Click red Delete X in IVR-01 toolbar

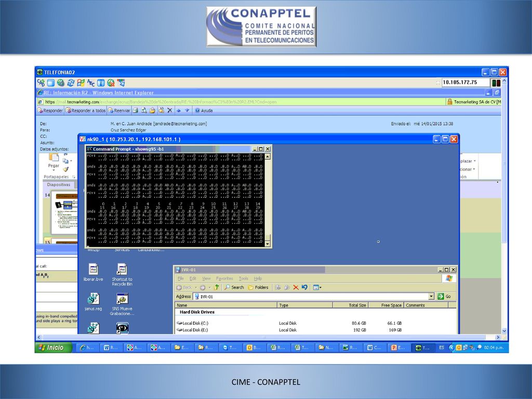pos(296,287)
